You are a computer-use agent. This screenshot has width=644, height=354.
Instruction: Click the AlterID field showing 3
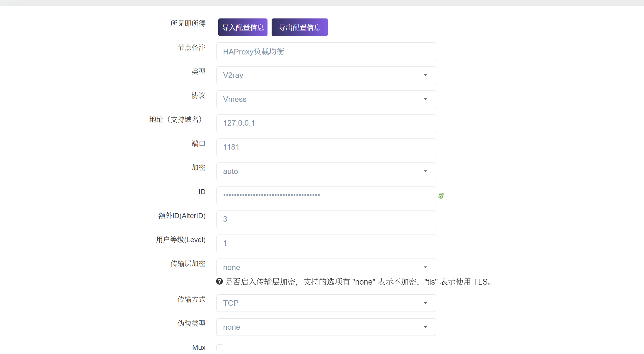(x=326, y=219)
